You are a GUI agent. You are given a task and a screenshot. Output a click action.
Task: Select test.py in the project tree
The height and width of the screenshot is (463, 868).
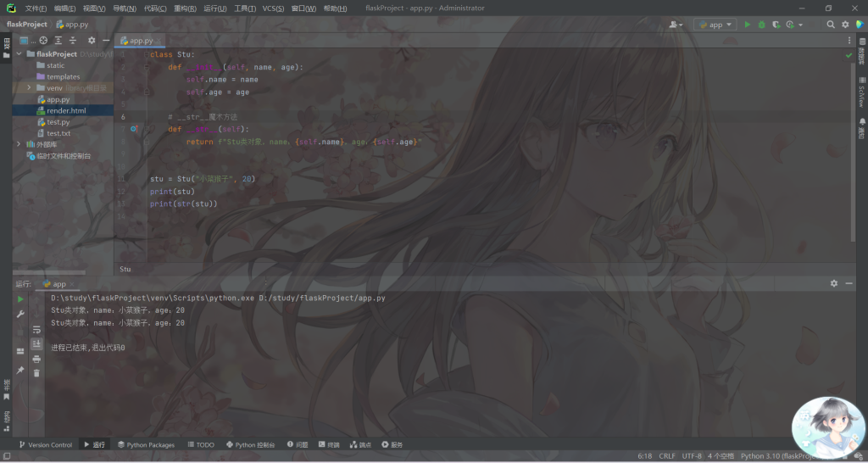coord(58,122)
